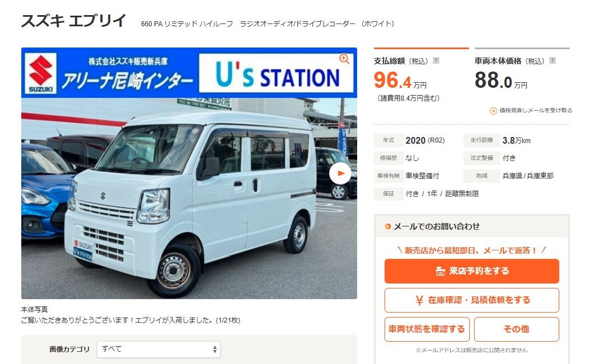
Task: Click the main Suzuki Every vehicle photo
Action: coord(189,198)
